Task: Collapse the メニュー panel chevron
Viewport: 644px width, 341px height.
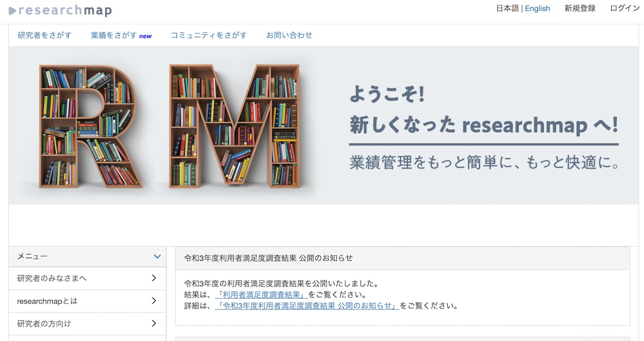Action: (157, 257)
